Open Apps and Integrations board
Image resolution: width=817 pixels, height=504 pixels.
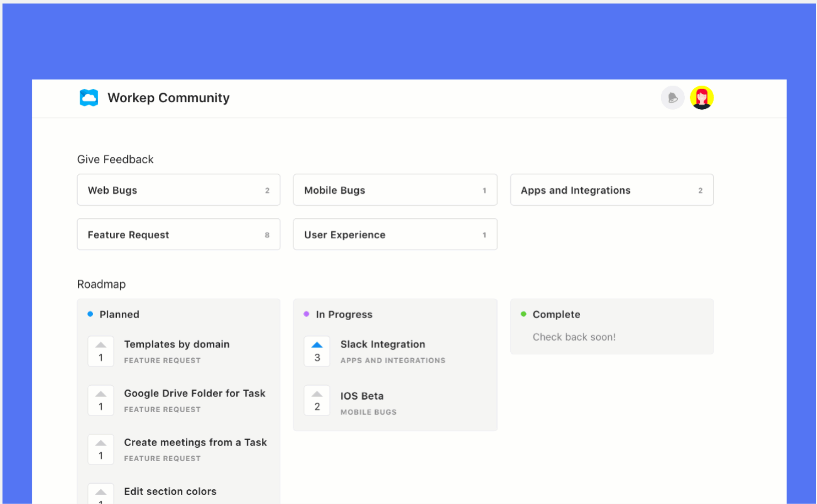tap(612, 190)
